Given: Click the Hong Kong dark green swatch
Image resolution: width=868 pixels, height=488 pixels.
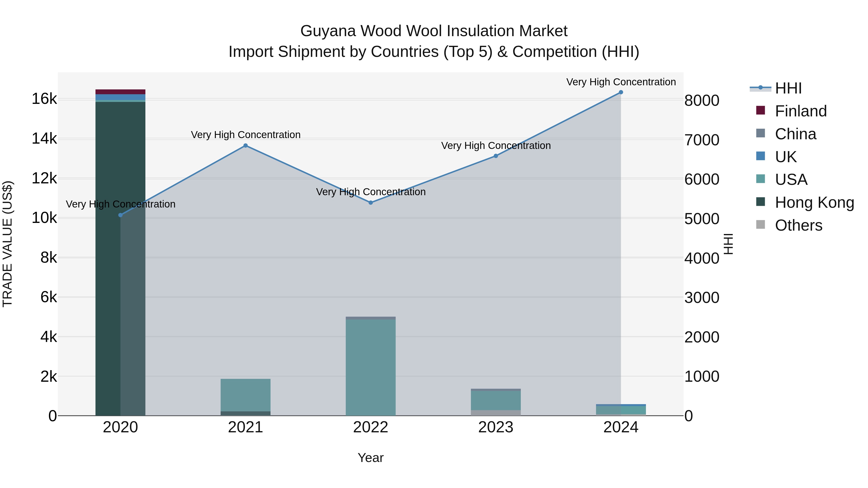Looking at the screenshot, I should (760, 201).
